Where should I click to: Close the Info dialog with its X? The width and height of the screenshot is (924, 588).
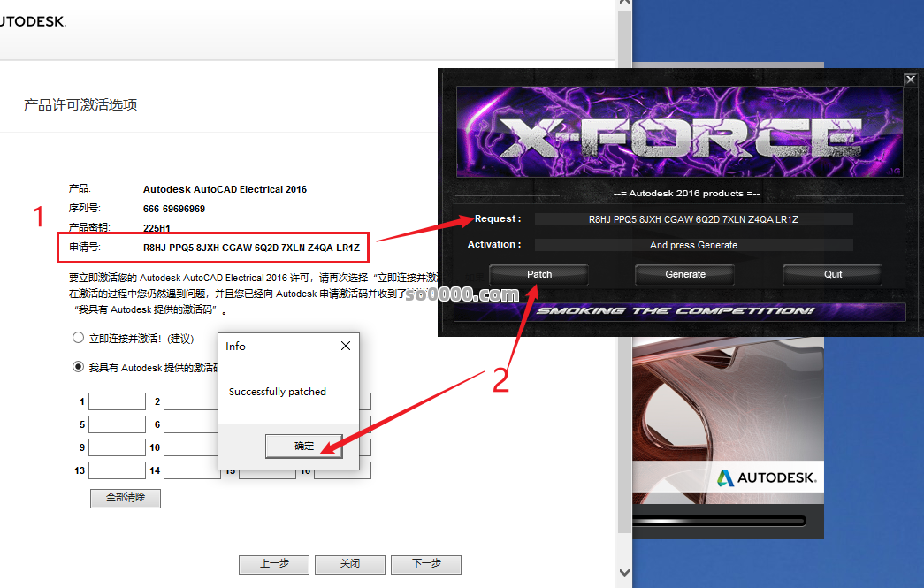(x=346, y=346)
